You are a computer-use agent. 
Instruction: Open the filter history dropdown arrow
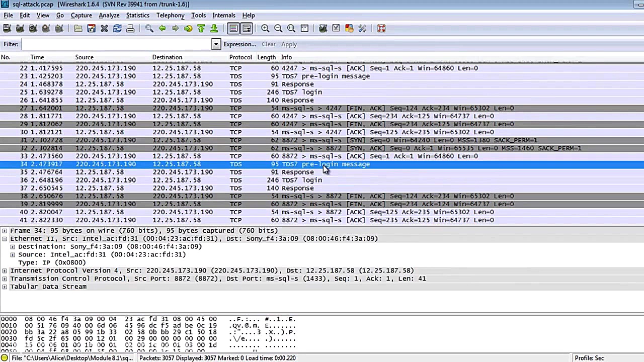coord(216,44)
